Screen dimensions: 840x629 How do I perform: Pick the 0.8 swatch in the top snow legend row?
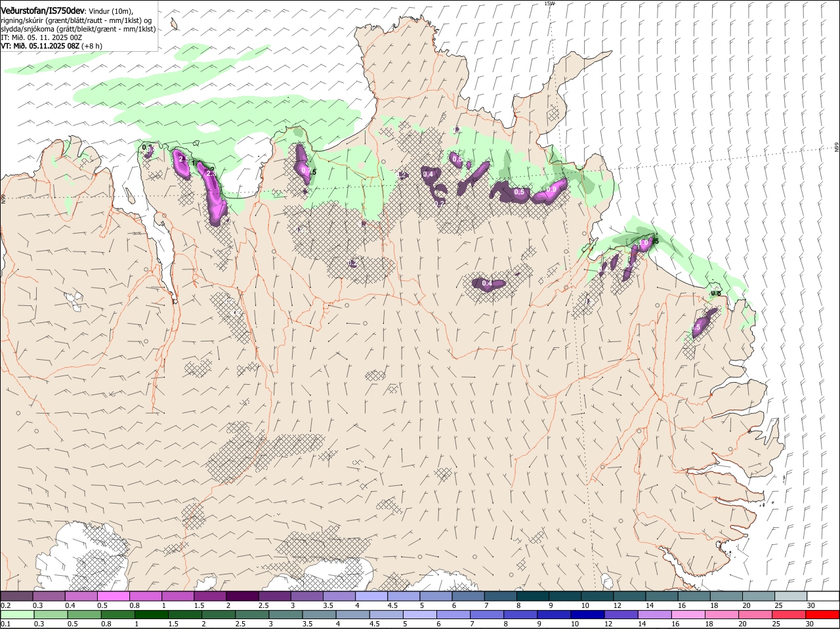coord(146,596)
